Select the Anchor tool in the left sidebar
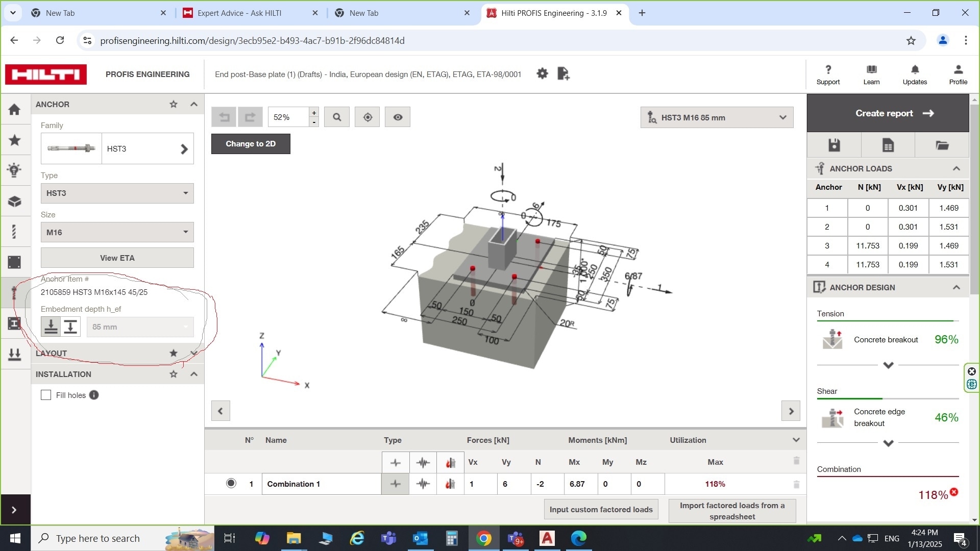This screenshot has width=980, height=551. [x=15, y=293]
